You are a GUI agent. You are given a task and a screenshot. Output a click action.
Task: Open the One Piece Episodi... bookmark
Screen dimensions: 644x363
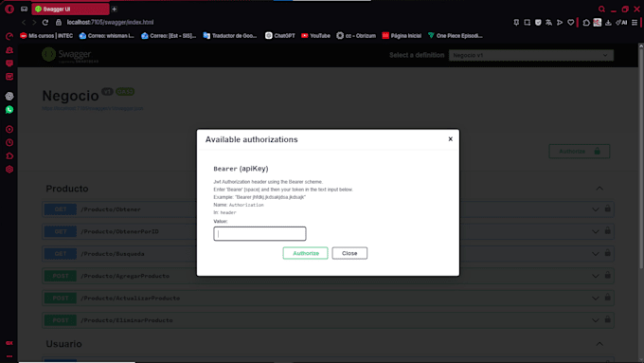point(456,36)
